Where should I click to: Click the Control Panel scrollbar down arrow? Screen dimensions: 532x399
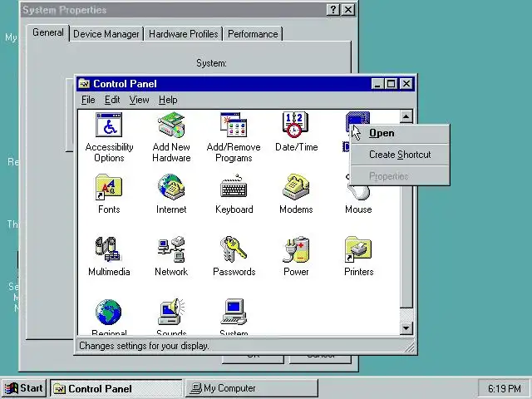pyautogui.click(x=406, y=328)
